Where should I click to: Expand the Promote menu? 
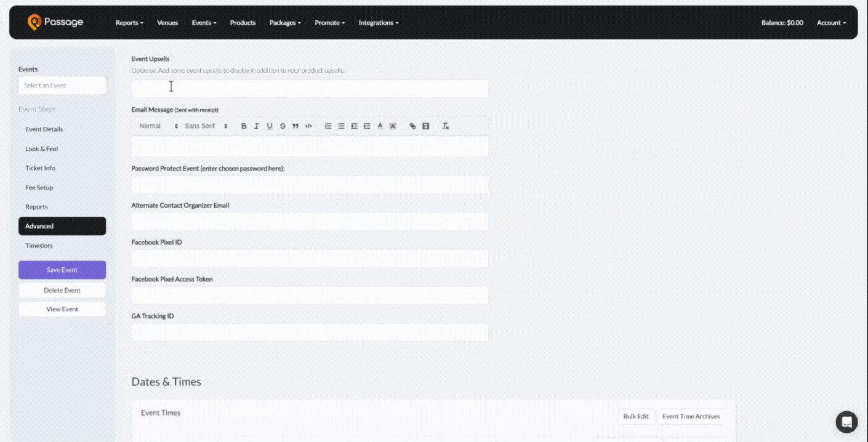point(329,23)
